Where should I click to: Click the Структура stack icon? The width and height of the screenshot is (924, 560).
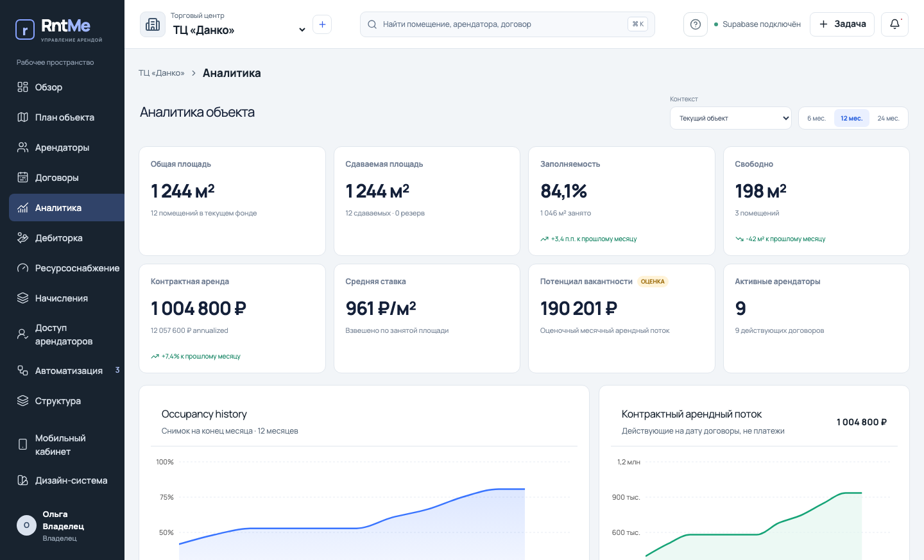22,401
